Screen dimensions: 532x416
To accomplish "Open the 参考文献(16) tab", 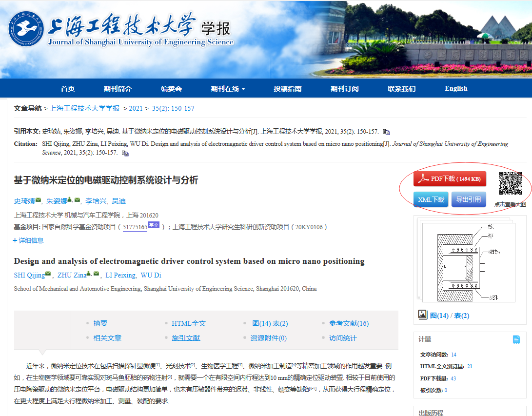I will pos(349,323).
